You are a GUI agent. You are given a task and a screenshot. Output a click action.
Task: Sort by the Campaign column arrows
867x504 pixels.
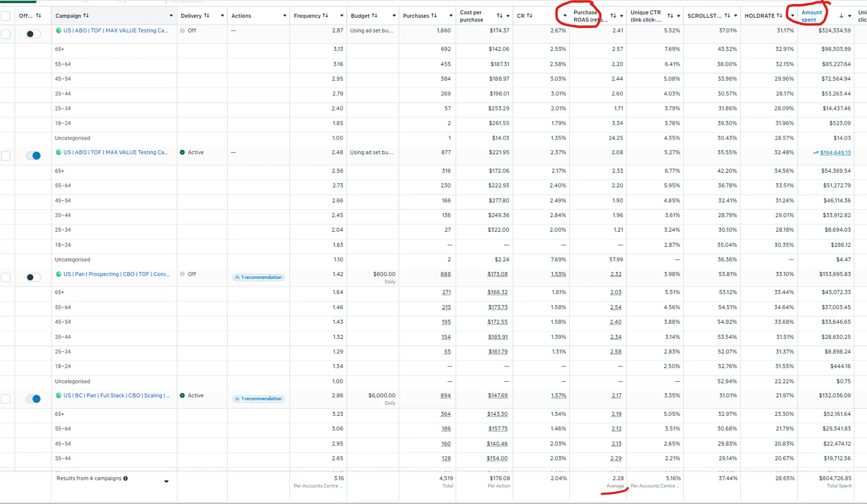(x=86, y=16)
